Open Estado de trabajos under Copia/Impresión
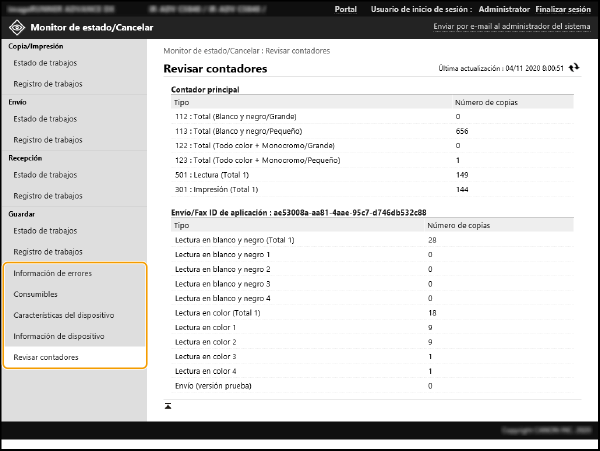600x451 pixels. (44, 63)
